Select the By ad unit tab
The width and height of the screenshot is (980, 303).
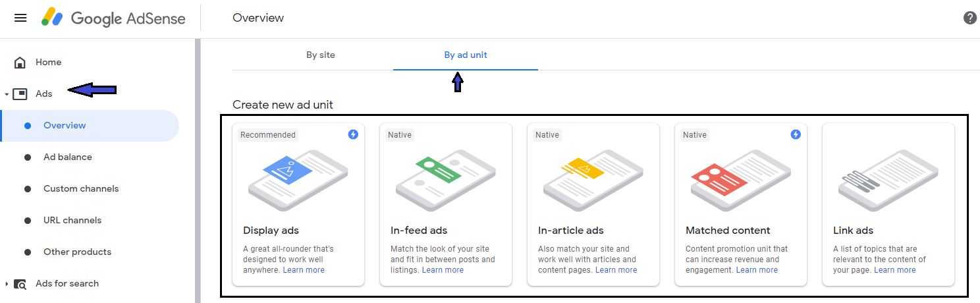pos(466,55)
